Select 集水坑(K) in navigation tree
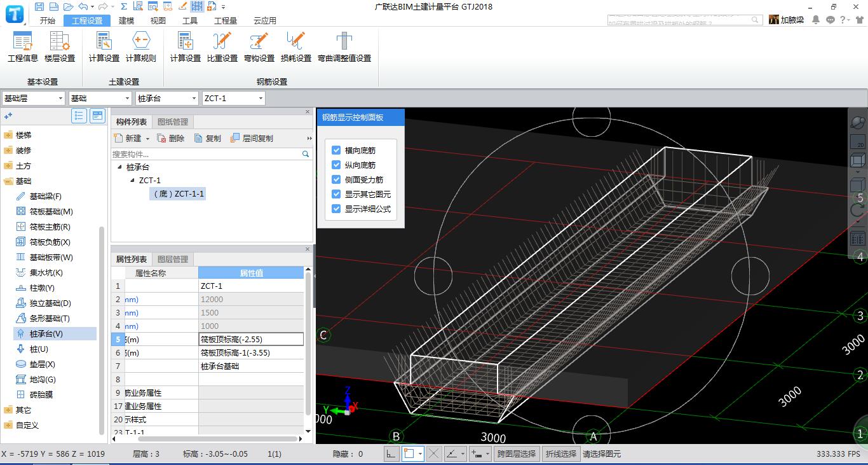The image size is (868, 465). (x=46, y=273)
